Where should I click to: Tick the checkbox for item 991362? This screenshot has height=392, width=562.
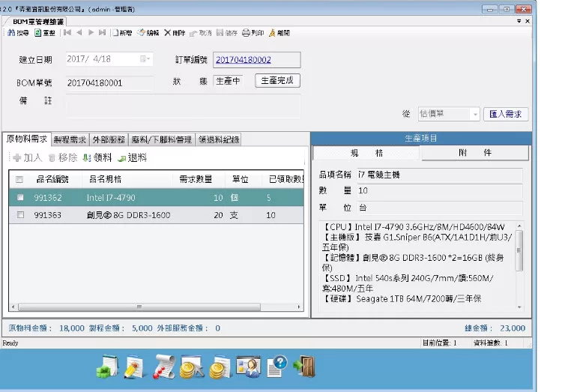[20, 198]
